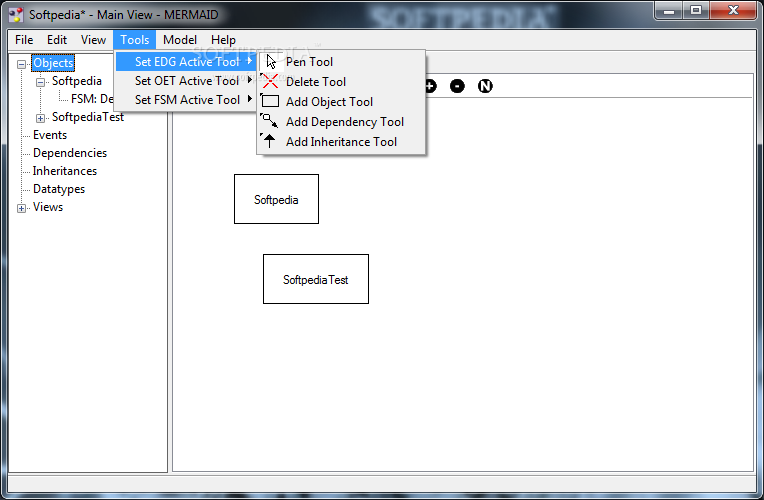The height and width of the screenshot is (500, 764).
Task: Select the Pen Tool cursor icon
Action: [271, 62]
